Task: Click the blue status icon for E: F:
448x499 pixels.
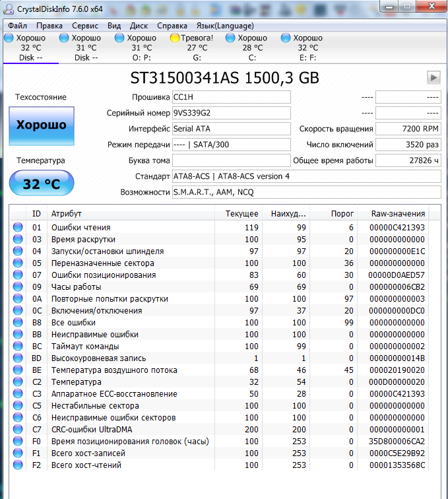Action: tap(286, 38)
